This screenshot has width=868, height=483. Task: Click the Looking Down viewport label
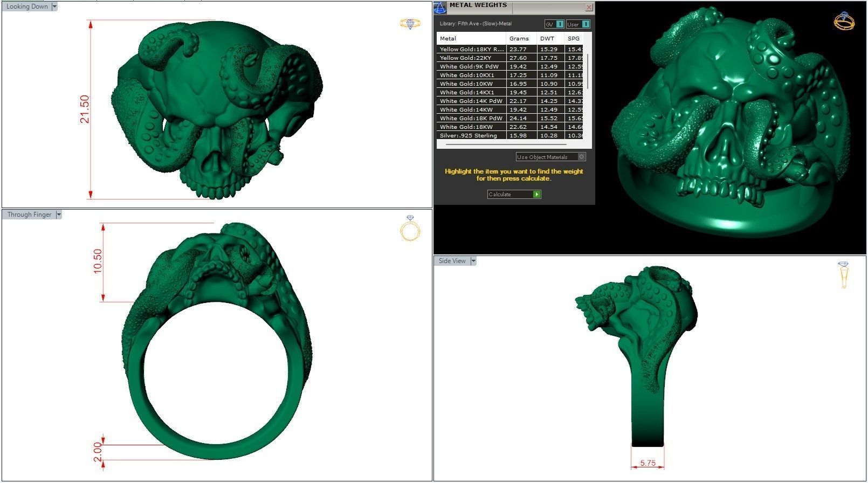pos(27,6)
